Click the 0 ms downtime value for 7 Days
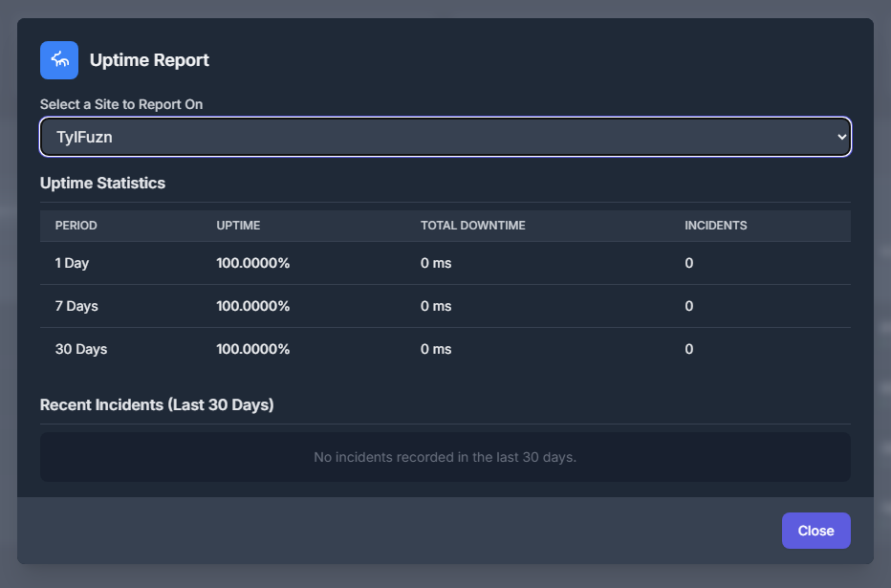 point(436,306)
